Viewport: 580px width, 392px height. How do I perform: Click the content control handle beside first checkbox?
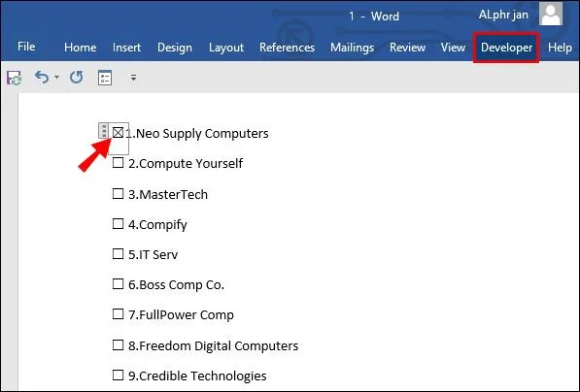pos(104,131)
